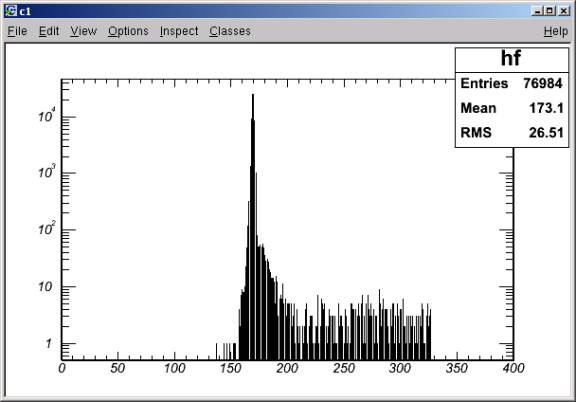Click the y-axis label 10 squared
The width and height of the screenshot is (576, 402).
tap(47, 229)
